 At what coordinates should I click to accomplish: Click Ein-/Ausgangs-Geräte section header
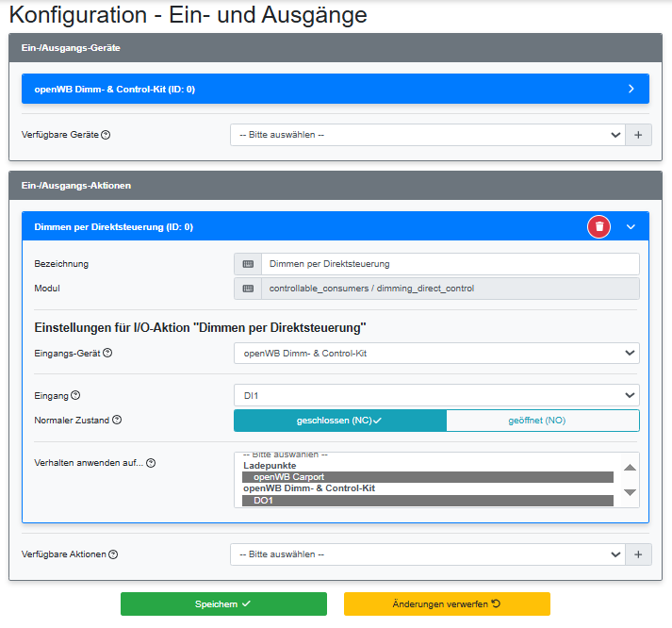(336, 47)
